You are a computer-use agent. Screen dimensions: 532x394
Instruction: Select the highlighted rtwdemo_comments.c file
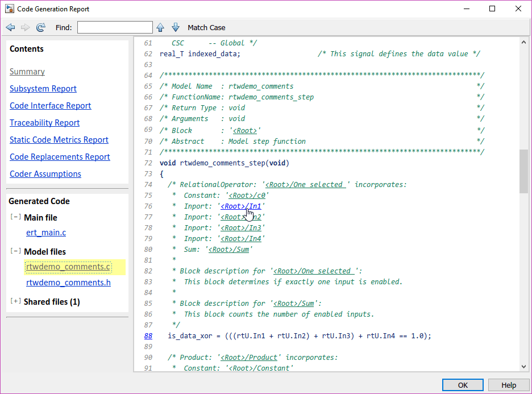68,267
